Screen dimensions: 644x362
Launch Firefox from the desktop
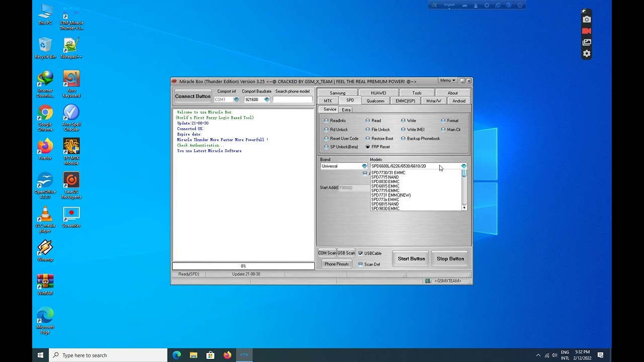[45, 149]
